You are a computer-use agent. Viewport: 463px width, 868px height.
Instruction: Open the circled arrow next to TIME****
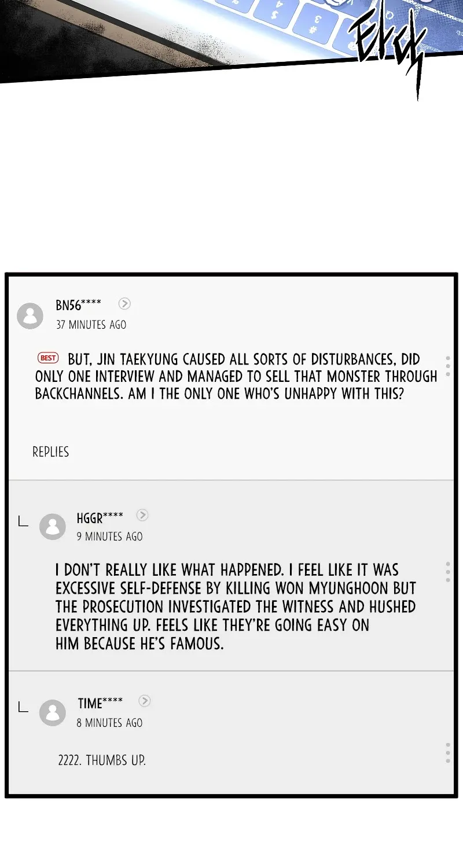(145, 701)
